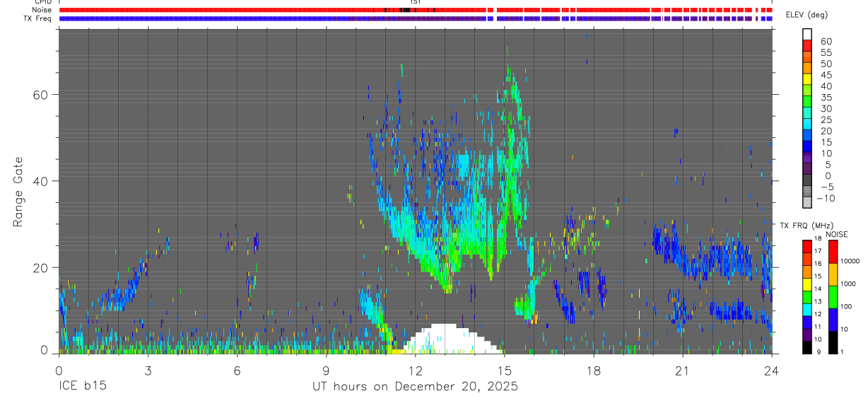Click orange-yellow 1000–10000 swatch in NOISE colorbar
The image size is (868, 401).
(x=833, y=274)
